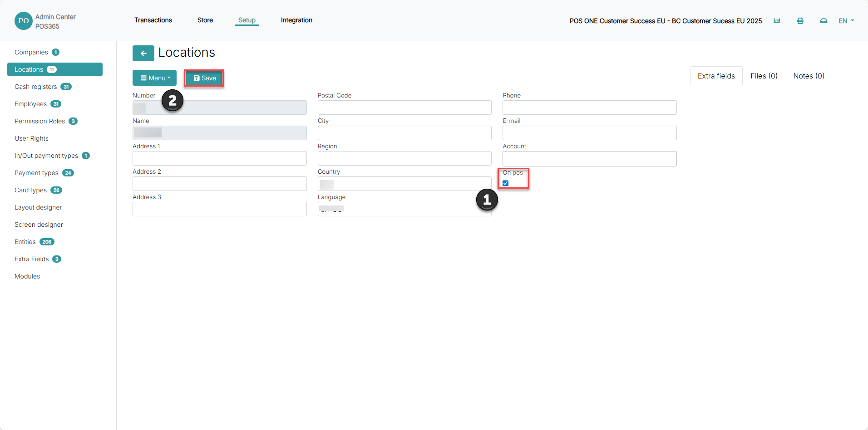The height and width of the screenshot is (430, 868).
Task: Open In/Out payment types in sidebar
Action: click(52, 156)
